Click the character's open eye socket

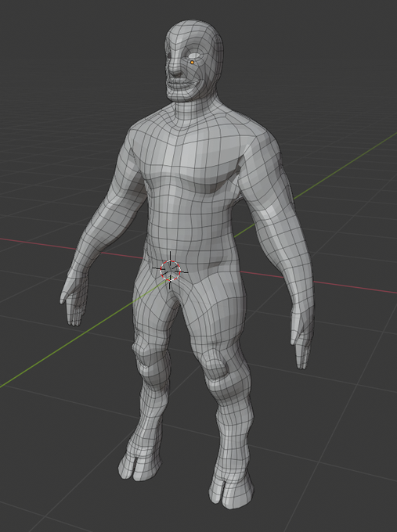[x=194, y=55]
